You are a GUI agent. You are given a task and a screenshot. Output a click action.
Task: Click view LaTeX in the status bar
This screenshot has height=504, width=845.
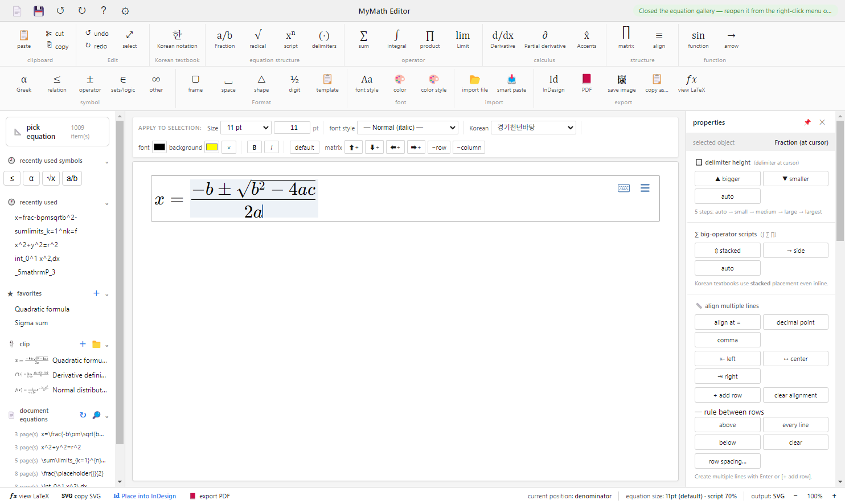30,496
